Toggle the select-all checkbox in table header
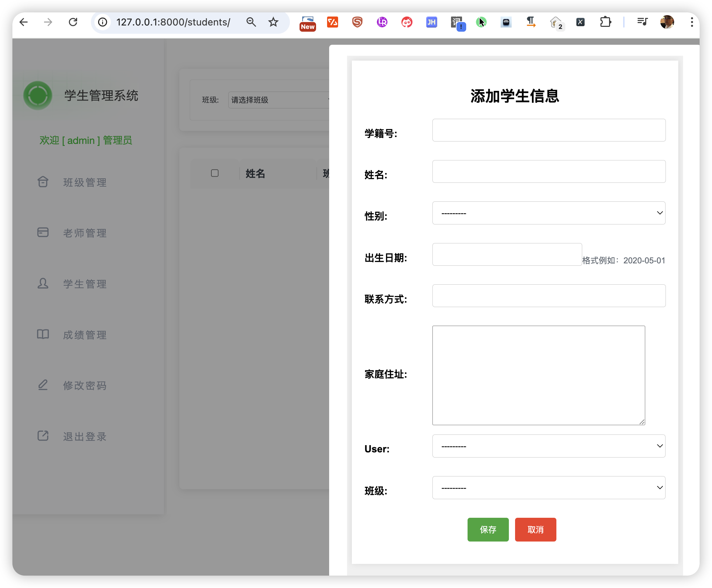712x588 pixels. tap(215, 173)
